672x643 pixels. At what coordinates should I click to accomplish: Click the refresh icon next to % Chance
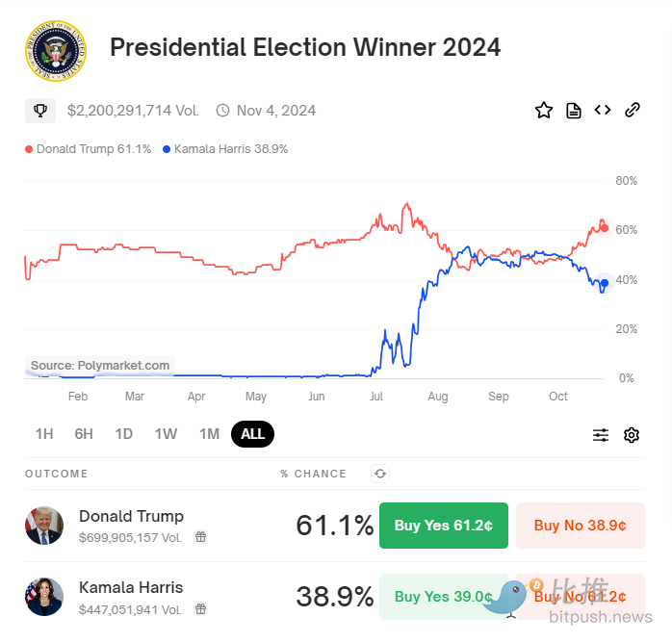tap(380, 474)
